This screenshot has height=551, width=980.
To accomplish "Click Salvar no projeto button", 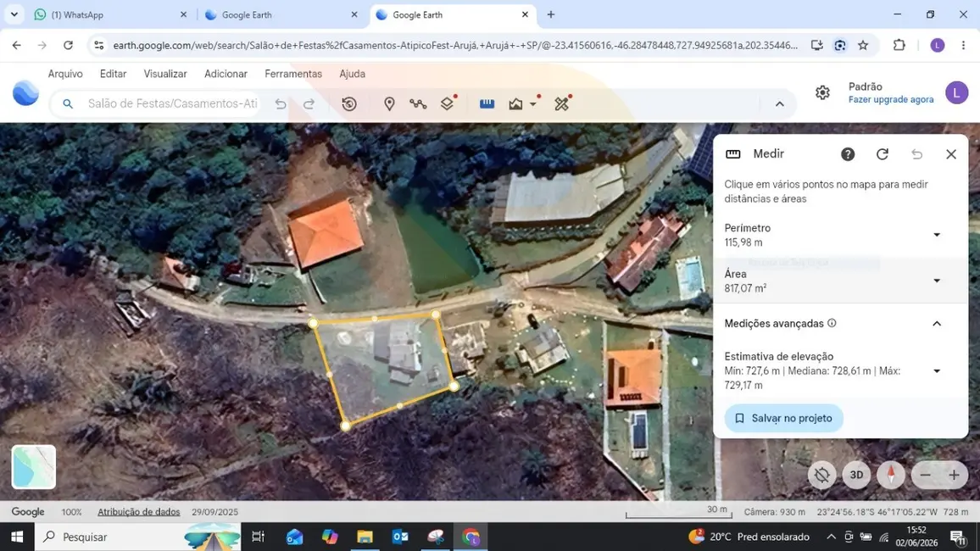I will 784,418.
